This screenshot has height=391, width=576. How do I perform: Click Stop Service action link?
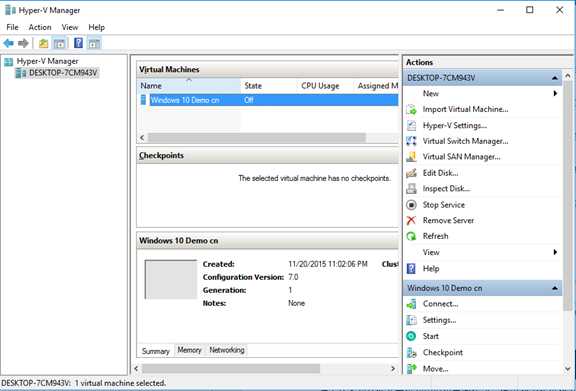click(444, 205)
